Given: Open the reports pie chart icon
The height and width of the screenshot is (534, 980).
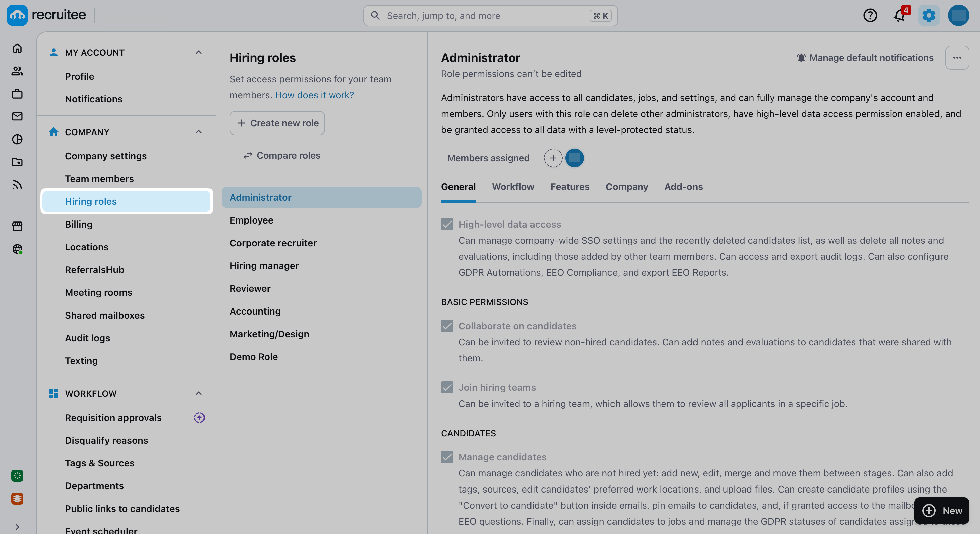Looking at the screenshot, I should 17,139.
